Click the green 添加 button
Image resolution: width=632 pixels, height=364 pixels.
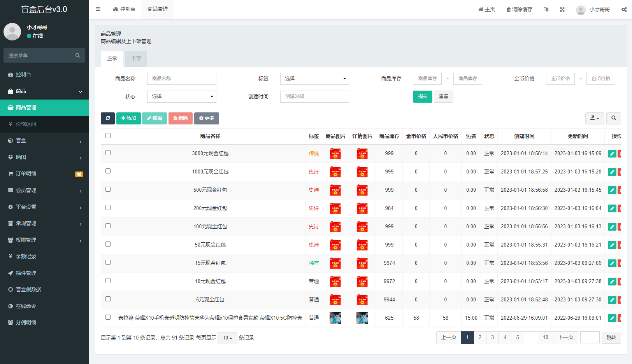[128, 118]
